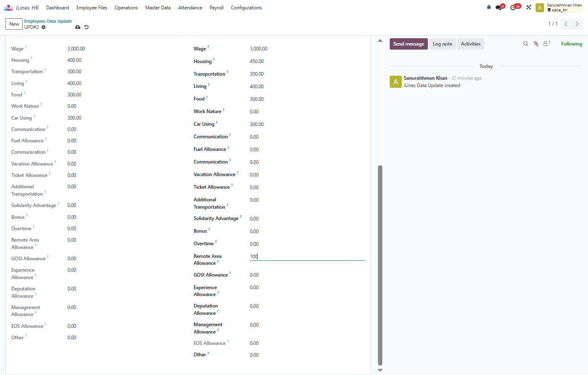Open the tools wrench icon

coord(529,7)
